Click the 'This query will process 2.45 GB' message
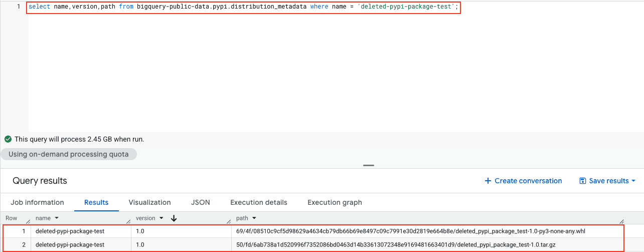The height and width of the screenshot is (252, 644). [79, 139]
